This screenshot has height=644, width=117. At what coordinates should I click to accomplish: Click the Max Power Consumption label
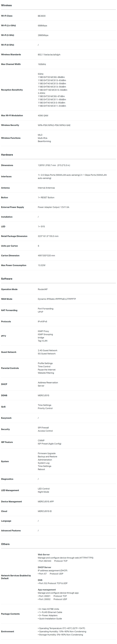tap(14, 265)
